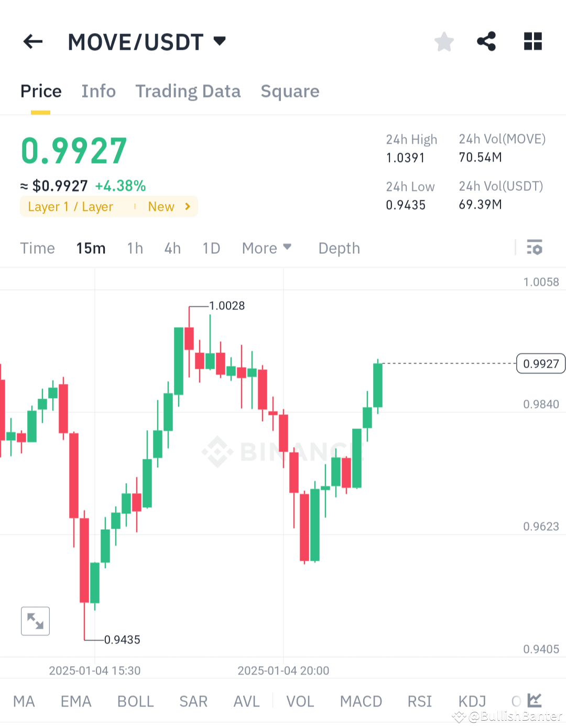
Task: Enable the MACD indicator
Action: [x=361, y=701]
